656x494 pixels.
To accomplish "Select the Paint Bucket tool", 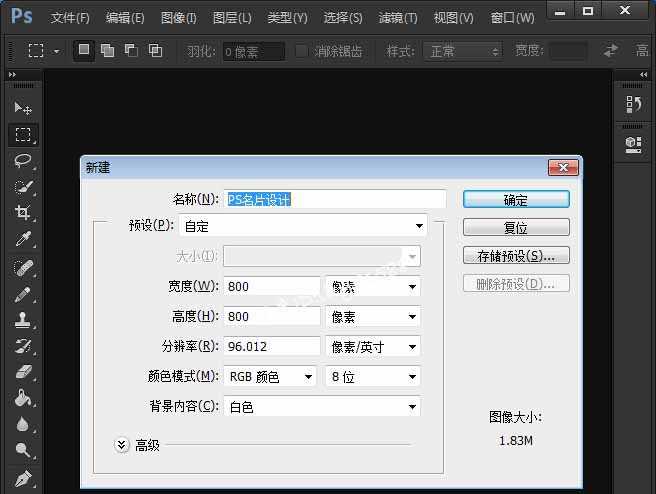I will pos(22,398).
